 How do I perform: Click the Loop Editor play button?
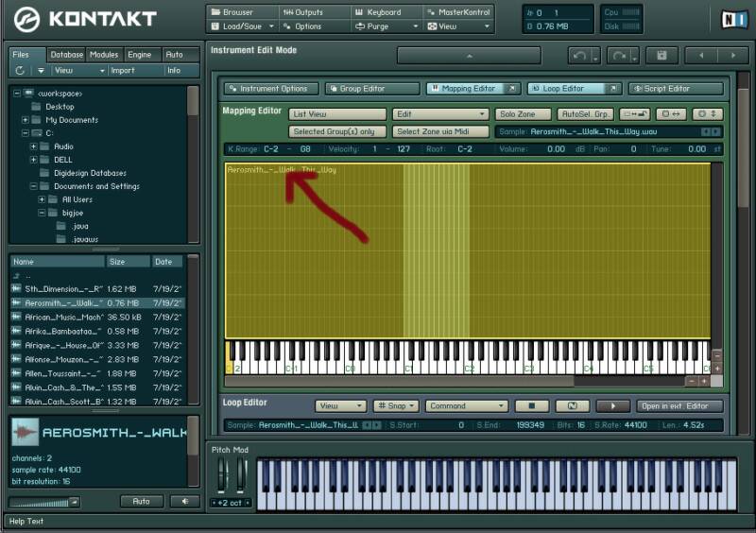coord(612,406)
